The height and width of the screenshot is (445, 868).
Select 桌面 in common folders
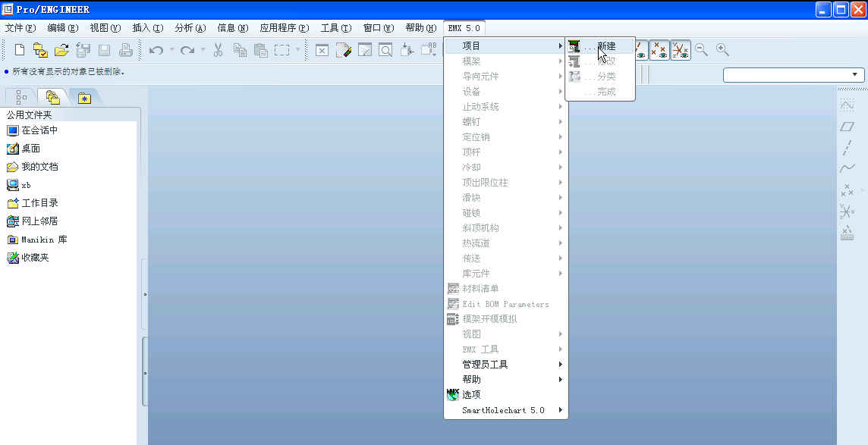[x=24, y=149]
